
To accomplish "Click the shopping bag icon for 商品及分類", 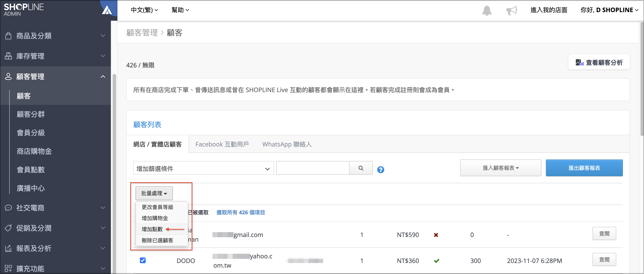I will point(8,35).
